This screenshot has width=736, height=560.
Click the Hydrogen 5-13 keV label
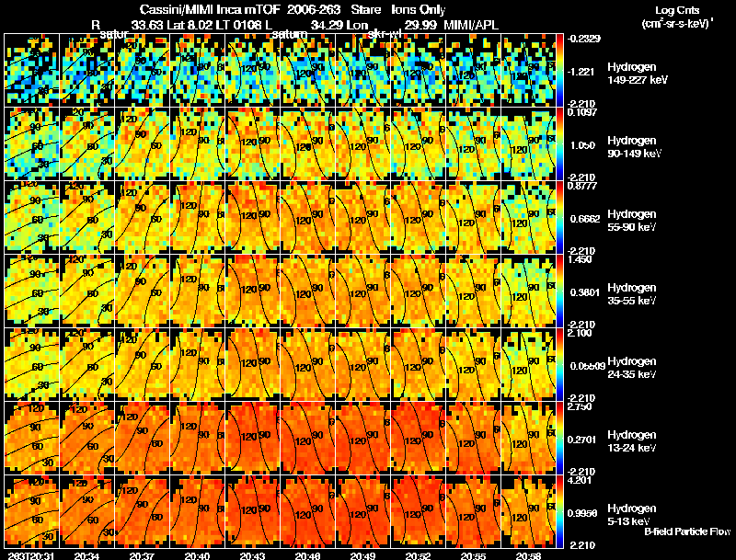click(x=632, y=515)
